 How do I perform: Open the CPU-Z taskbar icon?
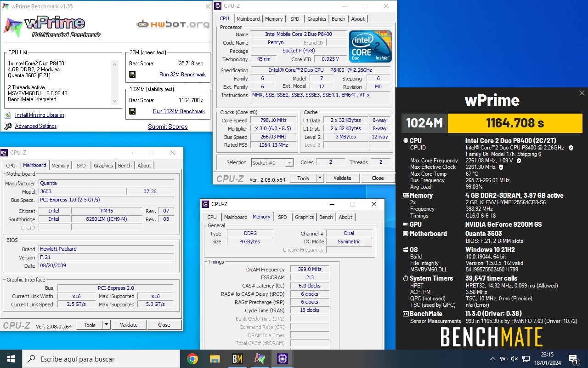282,359
